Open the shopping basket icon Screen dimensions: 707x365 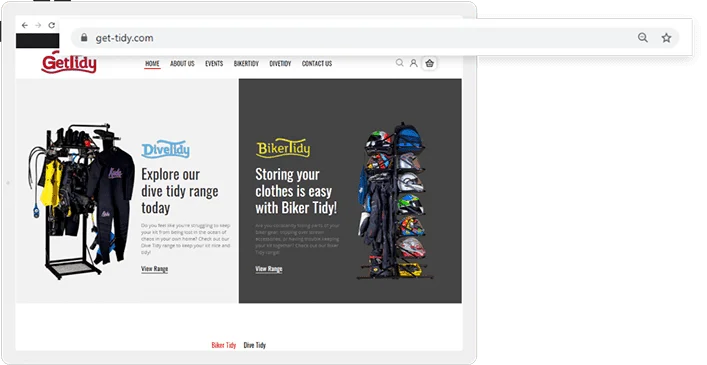pyautogui.click(x=429, y=64)
